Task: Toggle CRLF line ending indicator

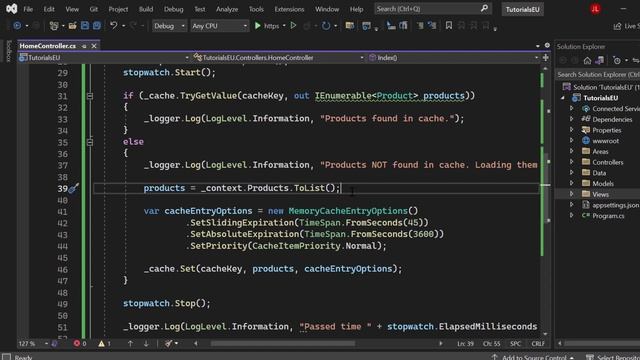Action: point(538,344)
